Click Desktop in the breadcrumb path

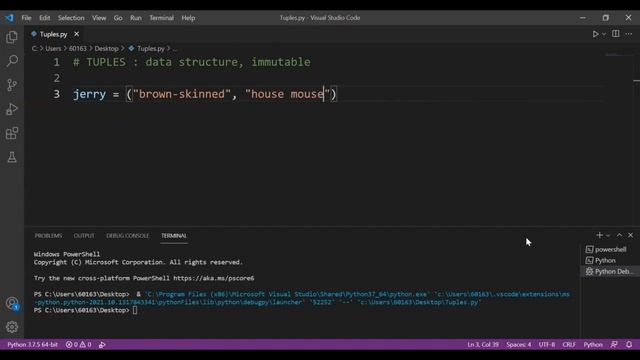pyautogui.click(x=106, y=49)
